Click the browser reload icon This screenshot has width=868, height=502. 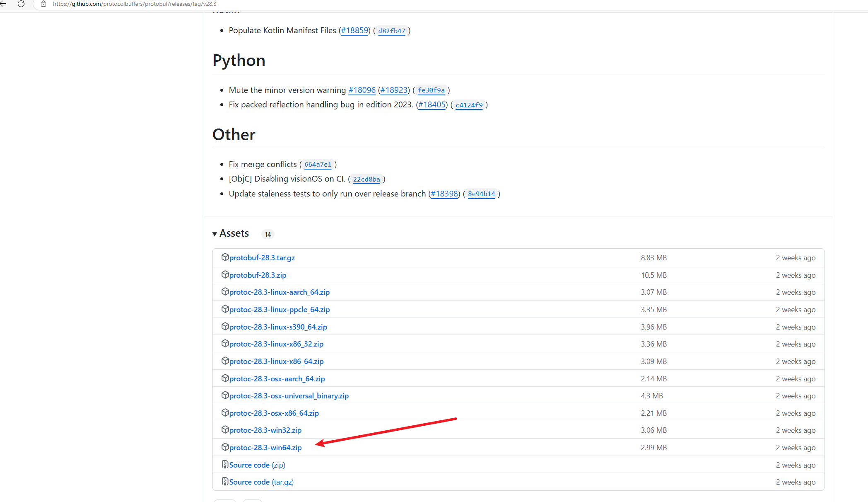(x=21, y=4)
